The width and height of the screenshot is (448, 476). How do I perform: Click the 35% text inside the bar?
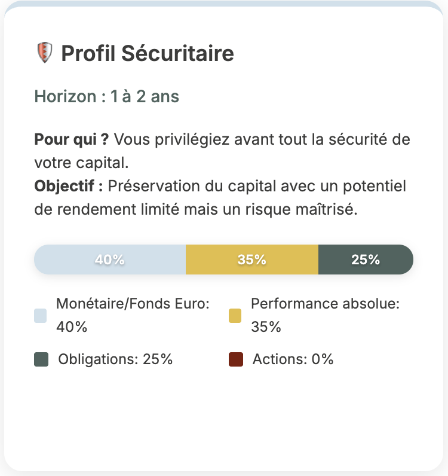[x=252, y=260]
